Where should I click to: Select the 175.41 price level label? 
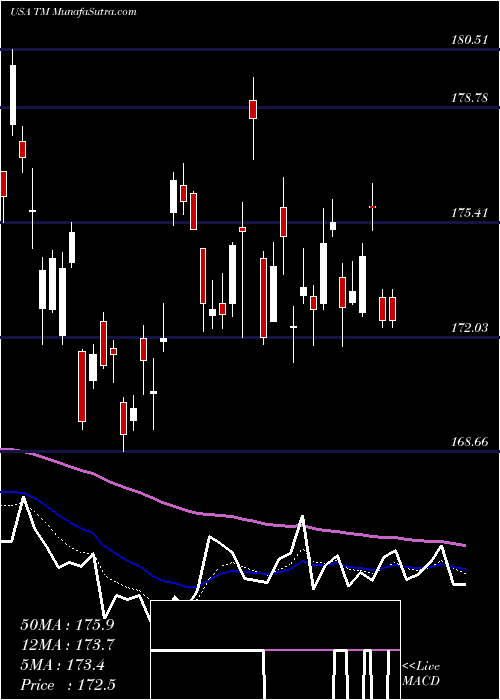pyautogui.click(x=470, y=212)
